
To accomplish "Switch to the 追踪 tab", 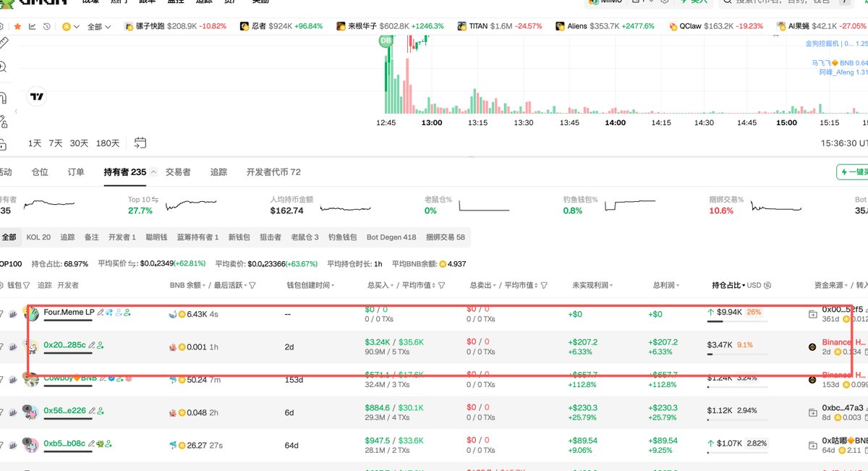I will pyautogui.click(x=218, y=172).
